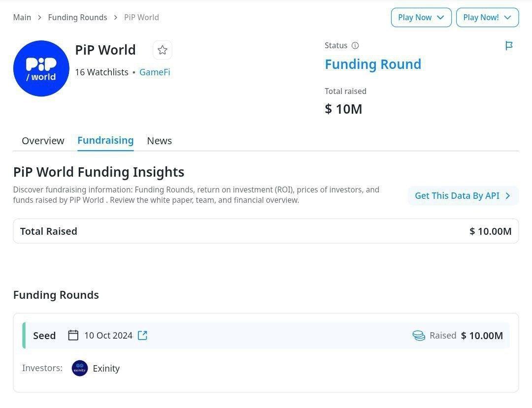Viewport: 532px width, 408px height.
Task: Click the Funding Round status link
Action: coord(373,64)
